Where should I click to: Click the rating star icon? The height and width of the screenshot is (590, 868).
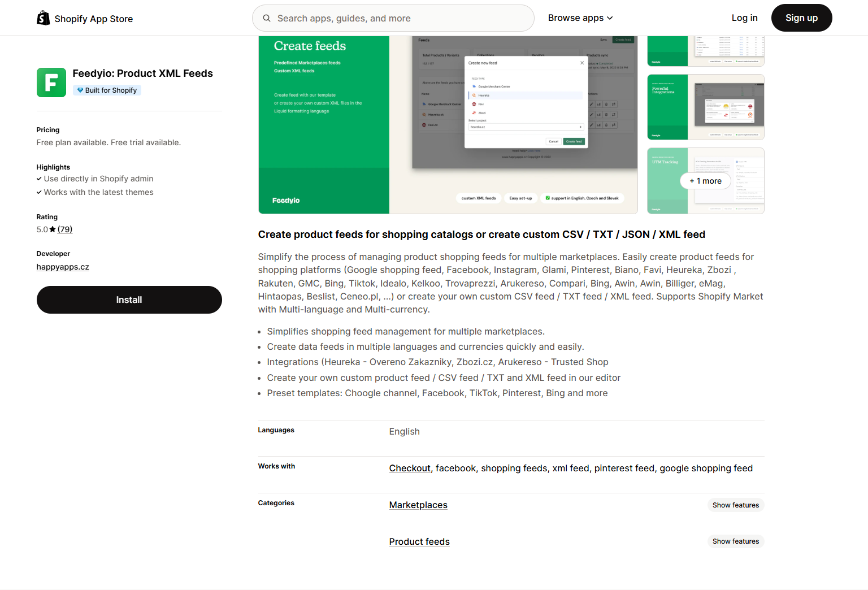pyautogui.click(x=53, y=229)
